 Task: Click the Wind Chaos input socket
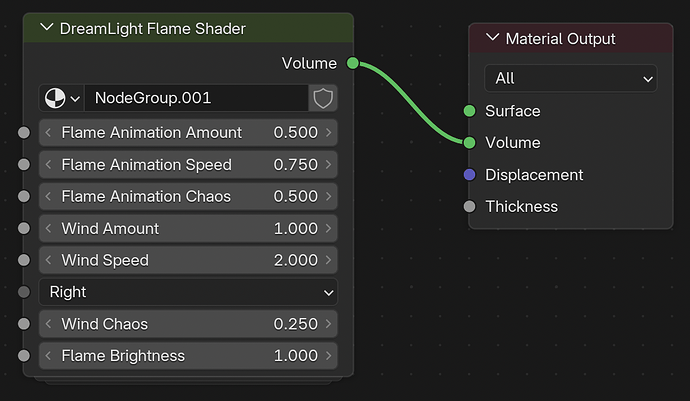pos(24,324)
